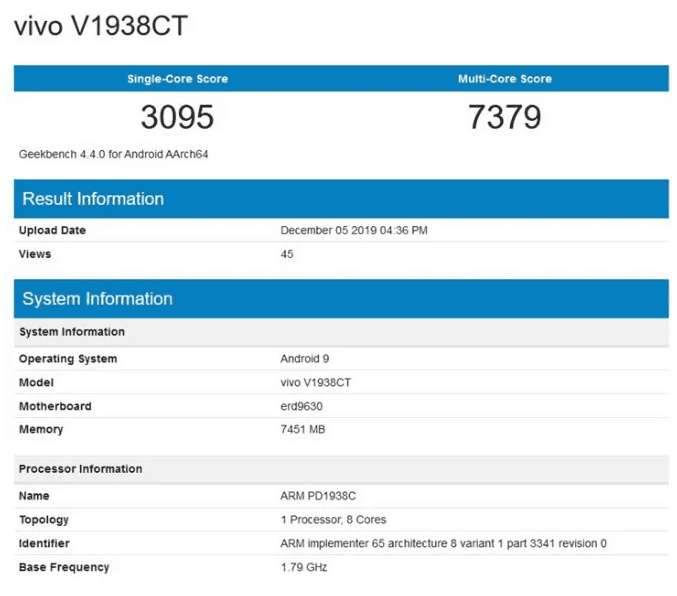Viewport: 677px width, 596px height.
Task: Click the Topology label
Action: point(44,520)
